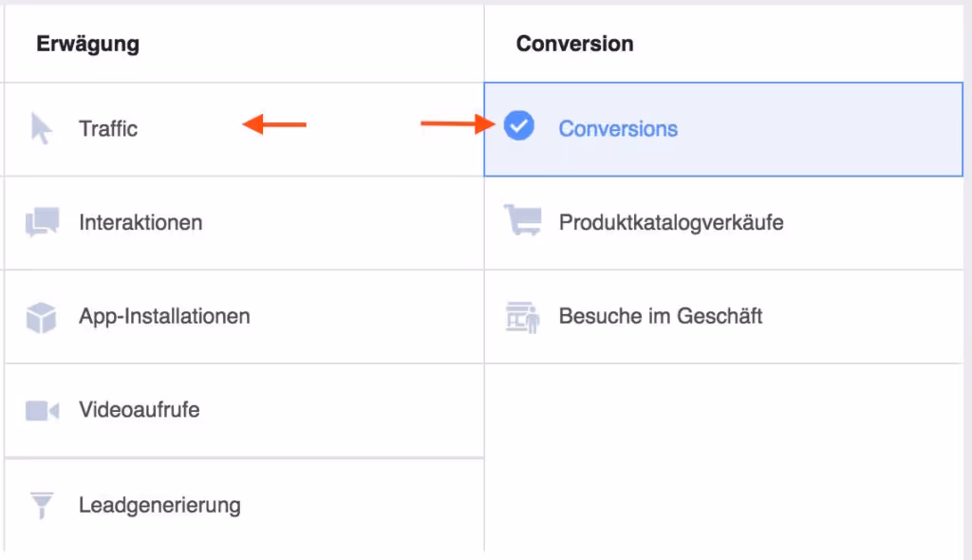Select Videoaufrufe as campaign objective

click(x=244, y=410)
